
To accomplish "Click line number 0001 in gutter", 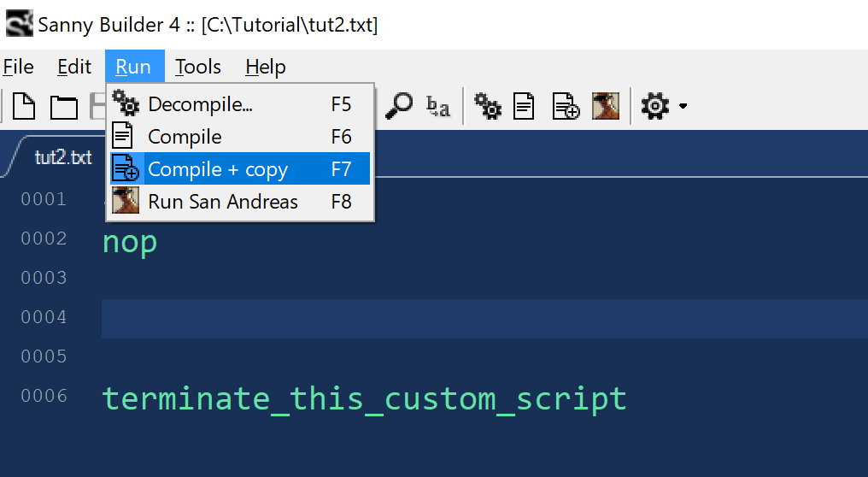I will [x=44, y=199].
